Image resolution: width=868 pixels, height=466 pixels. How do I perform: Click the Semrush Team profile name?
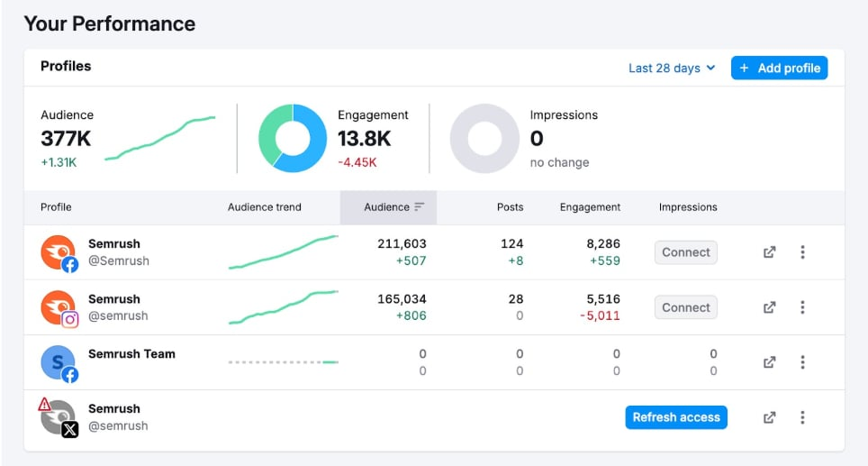(x=131, y=354)
